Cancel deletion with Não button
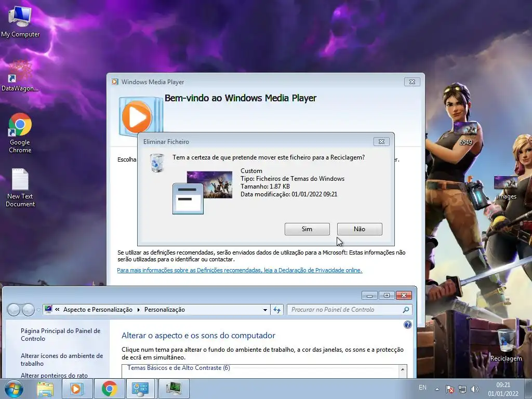This screenshot has width=532, height=399. click(360, 229)
